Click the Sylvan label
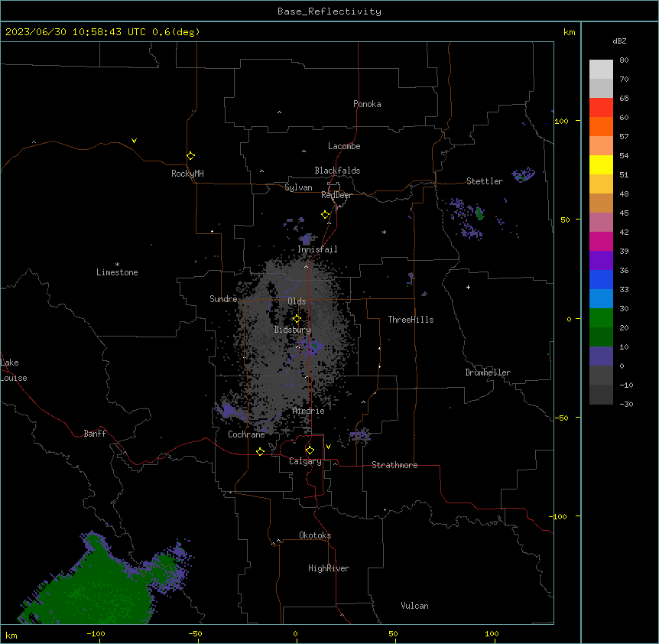The image size is (659, 644). pos(298,187)
